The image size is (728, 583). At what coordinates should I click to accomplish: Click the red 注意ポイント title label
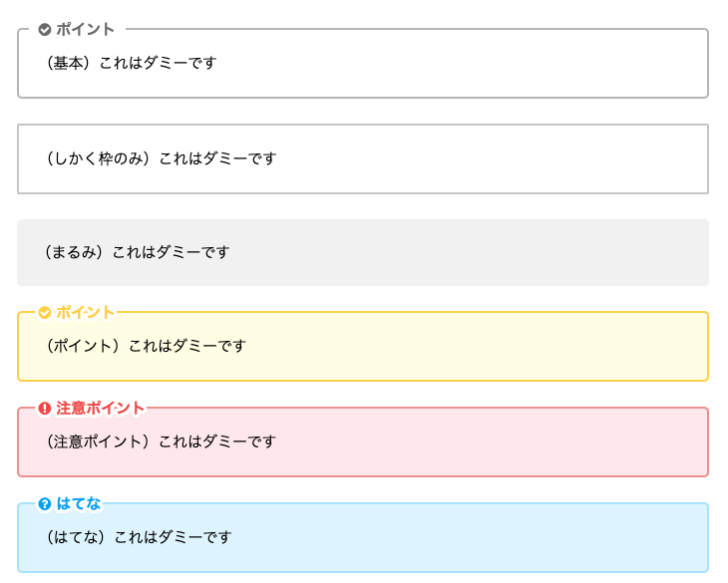pyautogui.click(x=101, y=408)
